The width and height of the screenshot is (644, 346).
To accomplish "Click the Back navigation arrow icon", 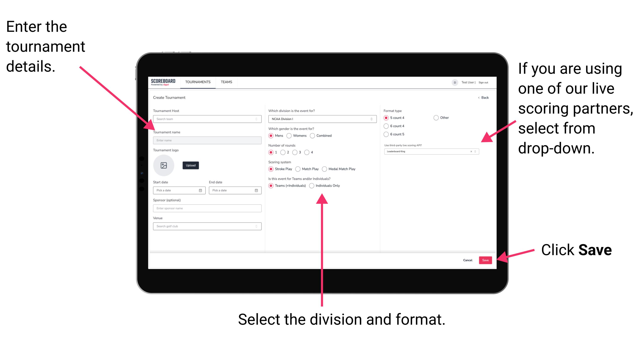I will click(479, 98).
